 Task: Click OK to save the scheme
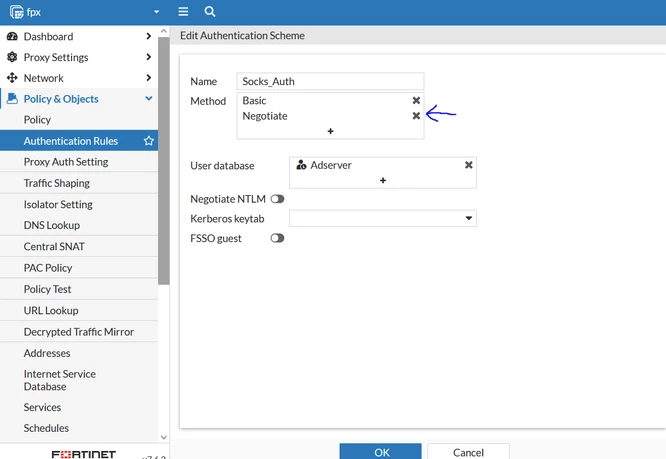[381, 451]
